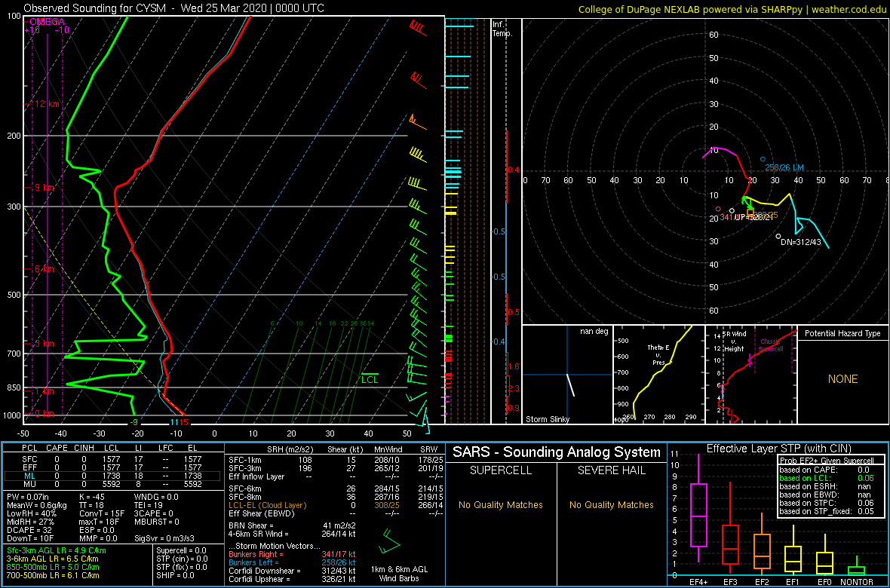890x588 pixels.
Task: Click the 'Inf. Temp.' column label
Action: tap(502, 29)
